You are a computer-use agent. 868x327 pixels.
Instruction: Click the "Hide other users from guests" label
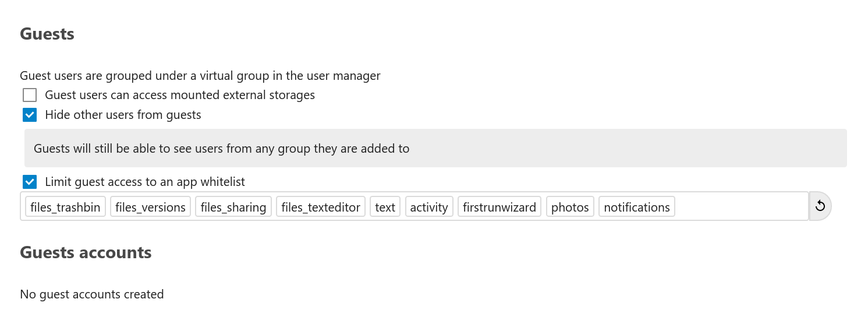click(x=123, y=115)
